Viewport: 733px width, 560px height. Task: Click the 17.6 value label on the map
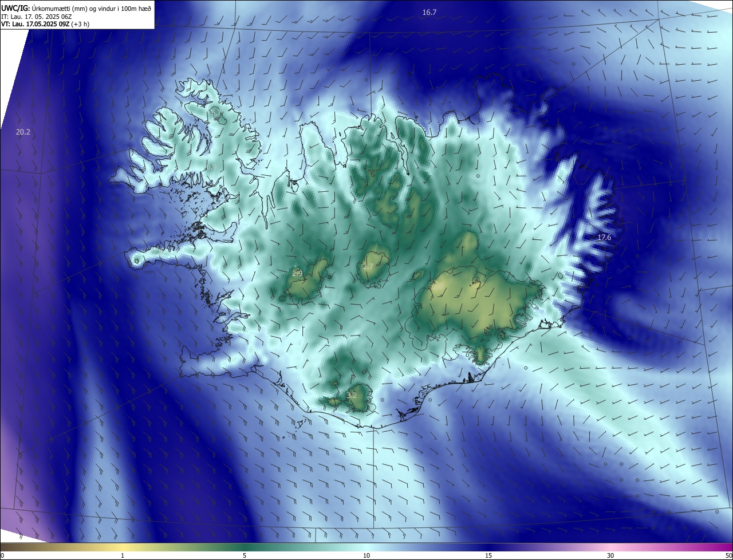click(x=604, y=237)
